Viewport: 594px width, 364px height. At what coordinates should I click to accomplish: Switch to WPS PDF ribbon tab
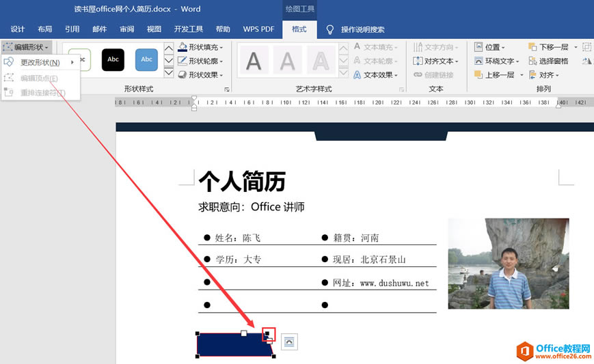258,29
